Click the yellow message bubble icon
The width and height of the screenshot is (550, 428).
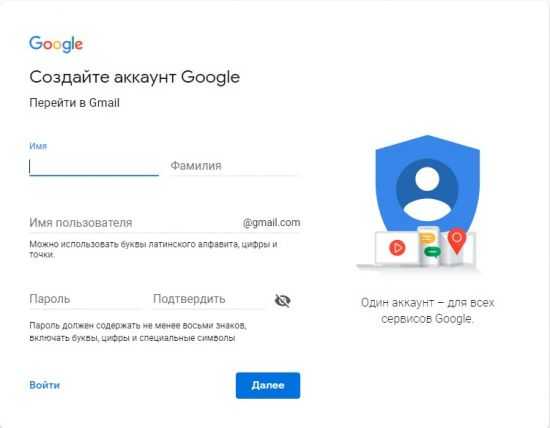[x=427, y=238]
